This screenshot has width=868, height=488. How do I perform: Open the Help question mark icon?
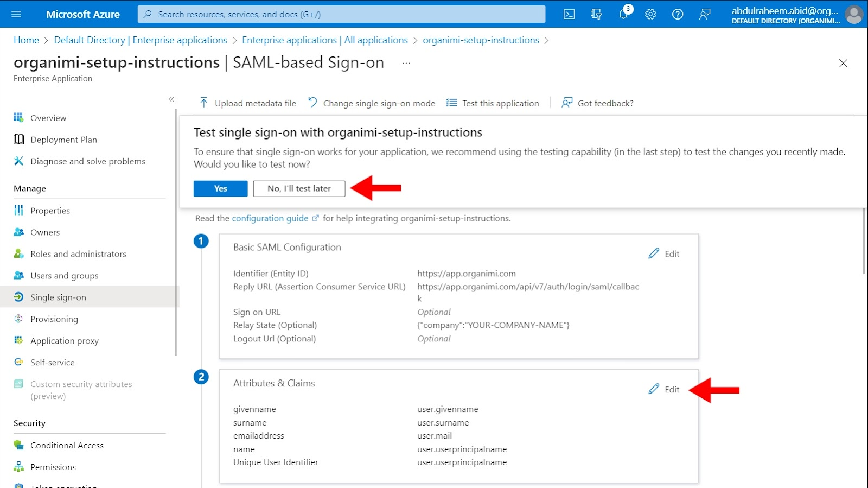(678, 14)
